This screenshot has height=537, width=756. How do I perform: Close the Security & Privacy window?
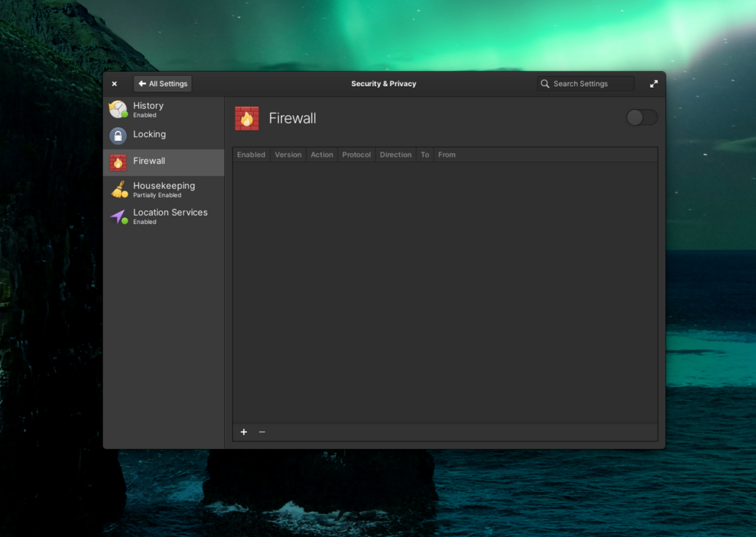click(x=115, y=84)
